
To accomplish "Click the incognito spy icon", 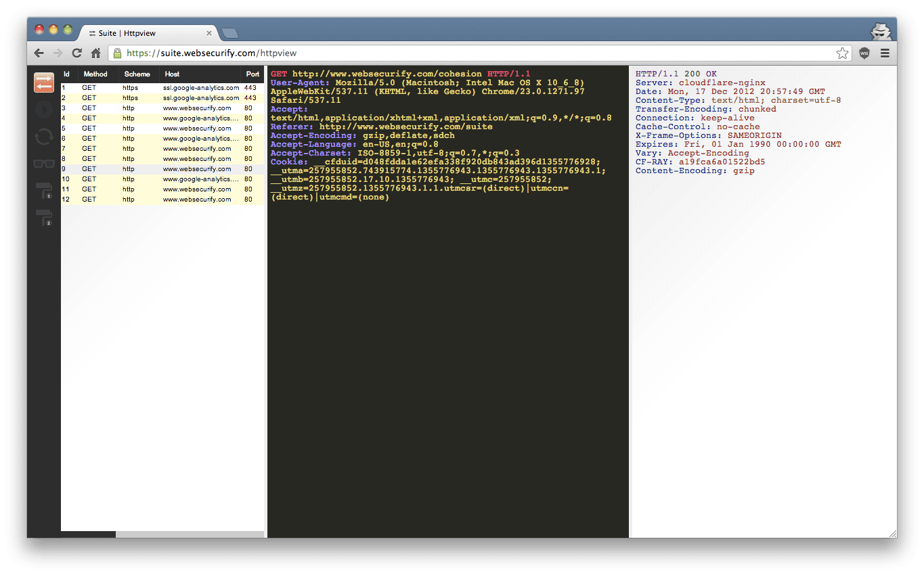I will [881, 31].
